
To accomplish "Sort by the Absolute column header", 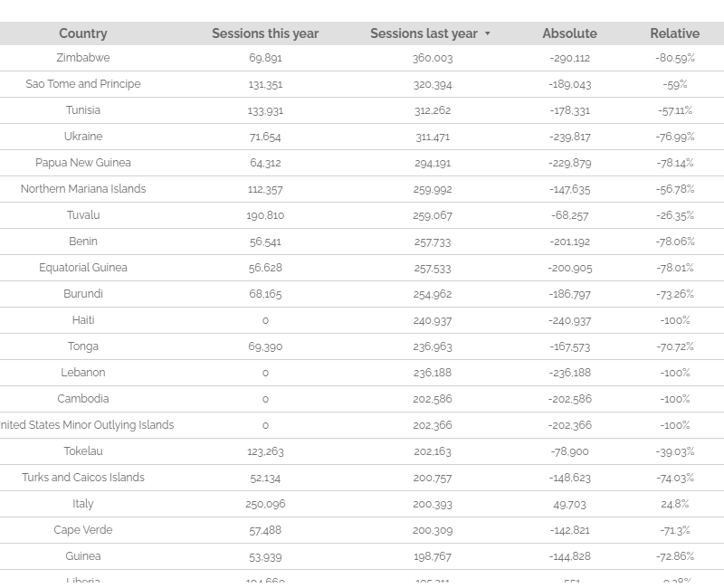I will tap(569, 33).
